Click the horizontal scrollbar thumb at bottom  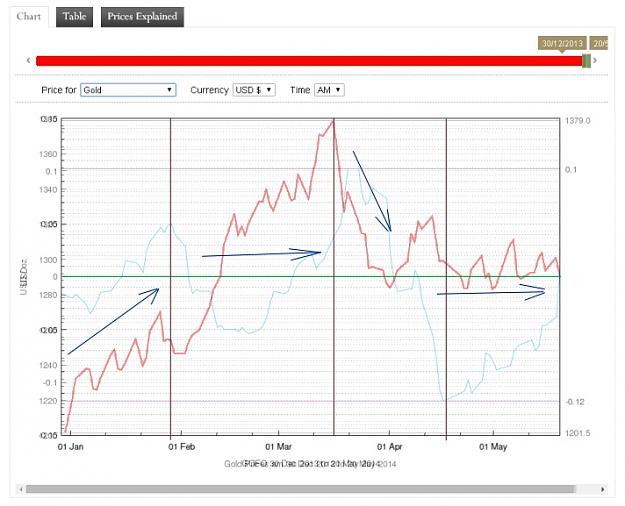301,489
